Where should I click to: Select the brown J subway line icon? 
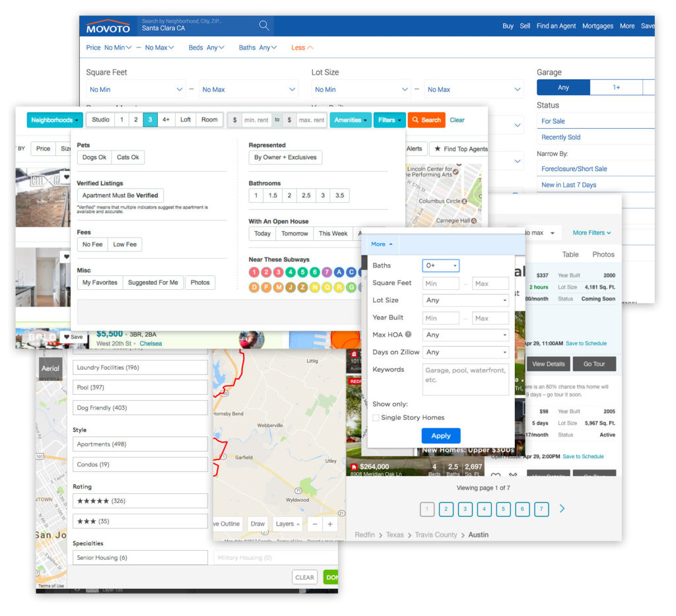pyautogui.click(x=290, y=287)
